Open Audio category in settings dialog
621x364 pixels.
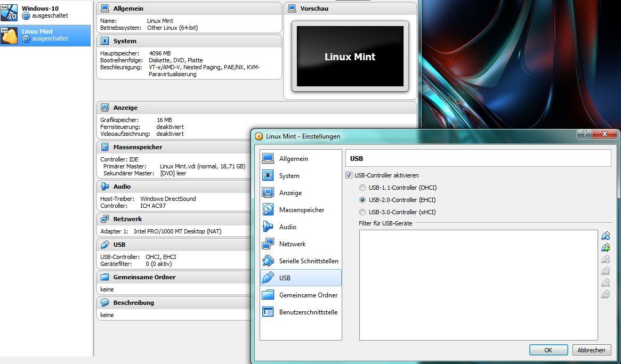(301, 227)
